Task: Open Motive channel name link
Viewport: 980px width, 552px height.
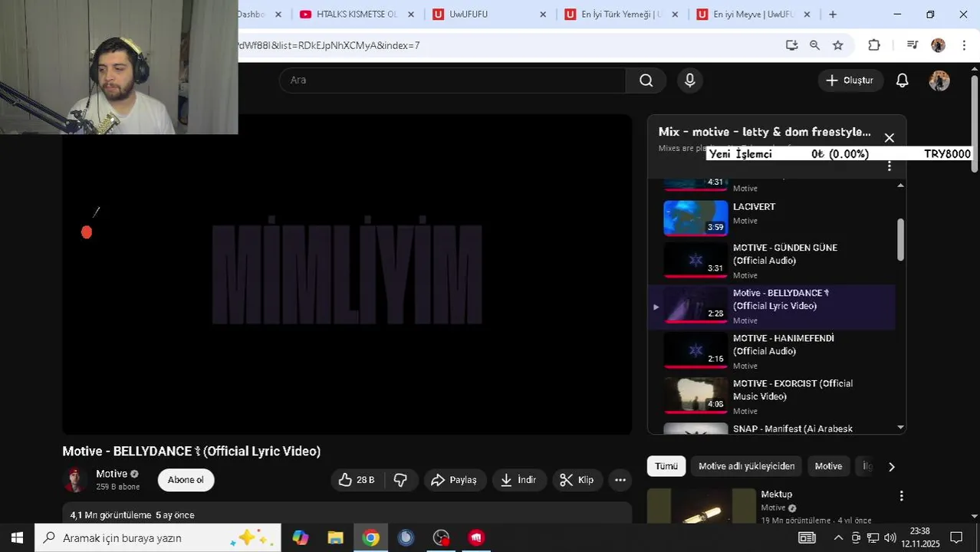Action: tap(111, 474)
